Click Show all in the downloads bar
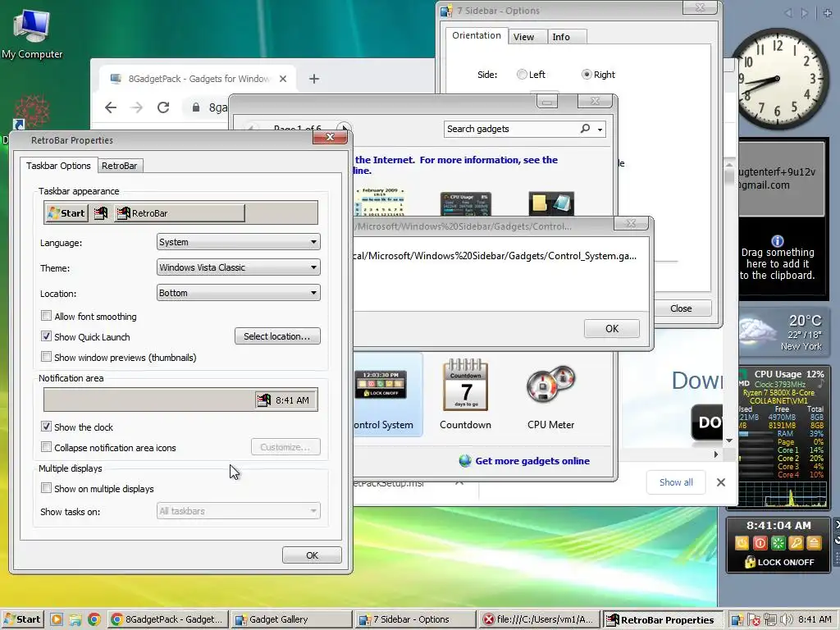Image resolution: width=840 pixels, height=630 pixels. (676, 482)
